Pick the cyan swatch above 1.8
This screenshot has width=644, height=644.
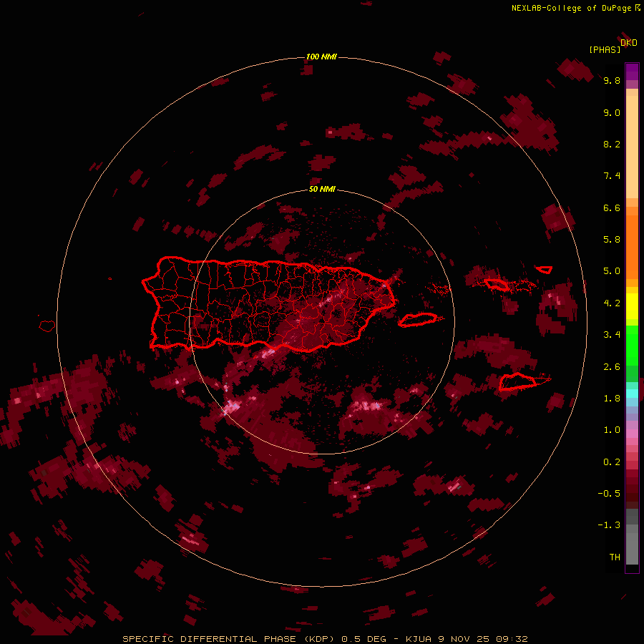(x=632, y=393)
